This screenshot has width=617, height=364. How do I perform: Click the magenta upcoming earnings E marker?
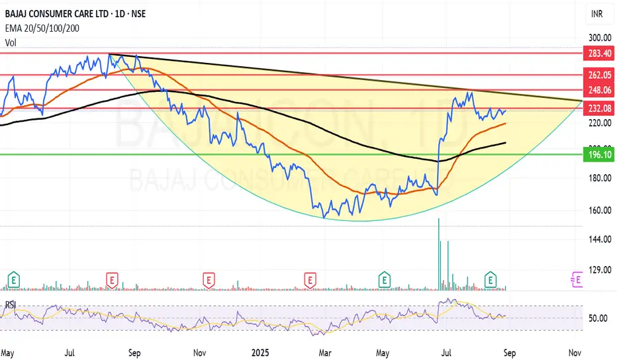(577, 280)
